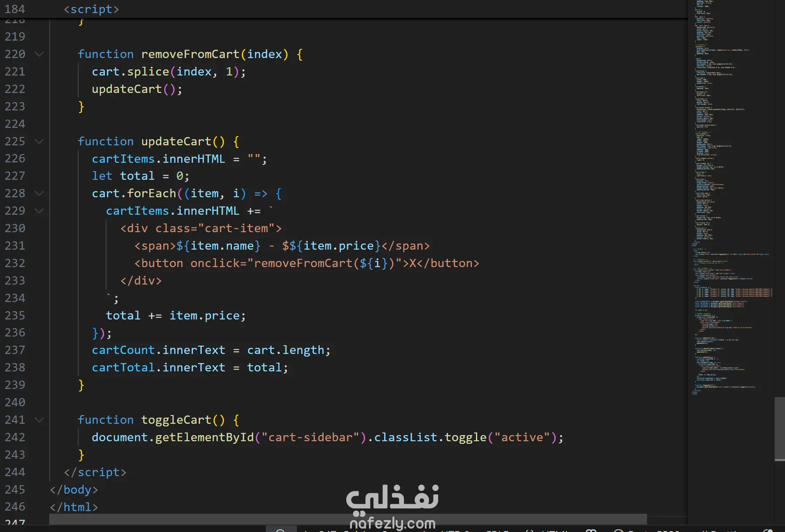Click the horizontal scrollbar below the code
The height and width of the screenshot is (532, 785).
[348, 519]
